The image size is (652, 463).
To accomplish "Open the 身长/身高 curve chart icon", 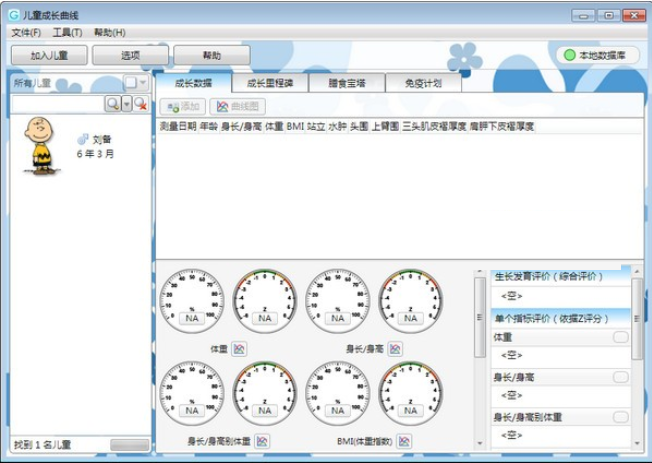I will click(x=395, y=349).
